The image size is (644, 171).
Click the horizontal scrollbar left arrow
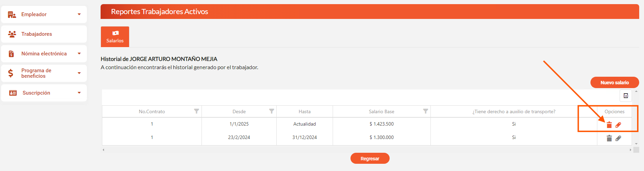(103, 150)
